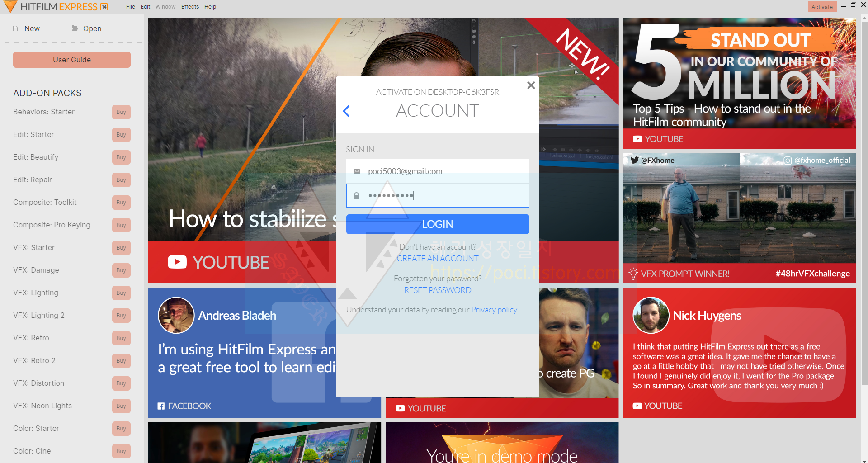Click the Activate button in the title bar

click(822, 7)
